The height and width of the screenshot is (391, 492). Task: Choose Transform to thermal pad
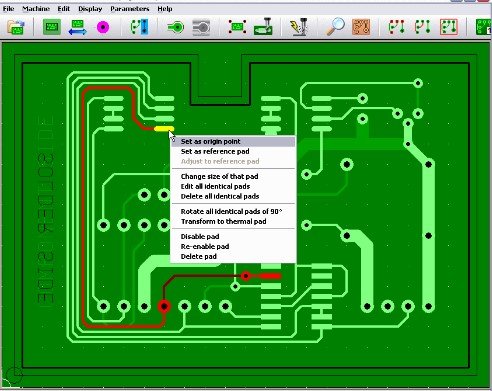[233, 221]
